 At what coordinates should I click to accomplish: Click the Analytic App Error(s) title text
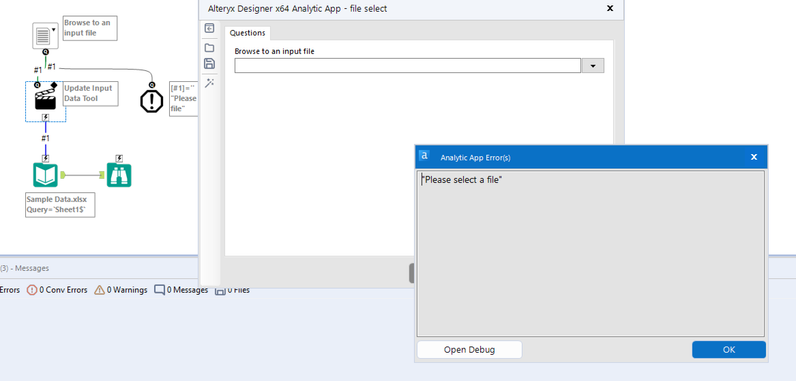coord(475,158)
